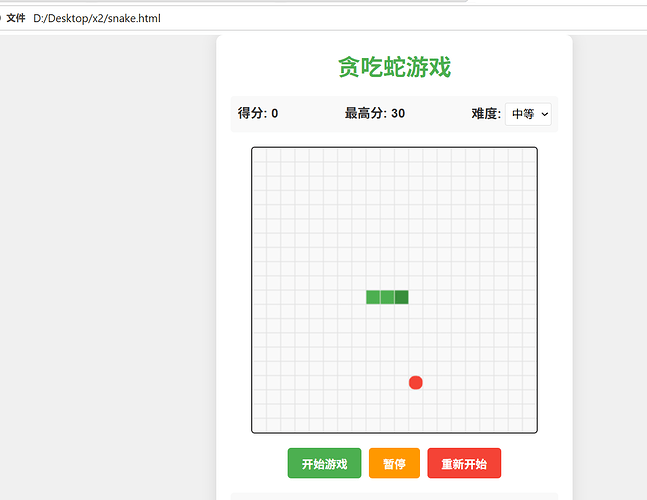Click the top-right corner cell of the game grid
This screenshot has height=500, width=647.
click(530, 155)
